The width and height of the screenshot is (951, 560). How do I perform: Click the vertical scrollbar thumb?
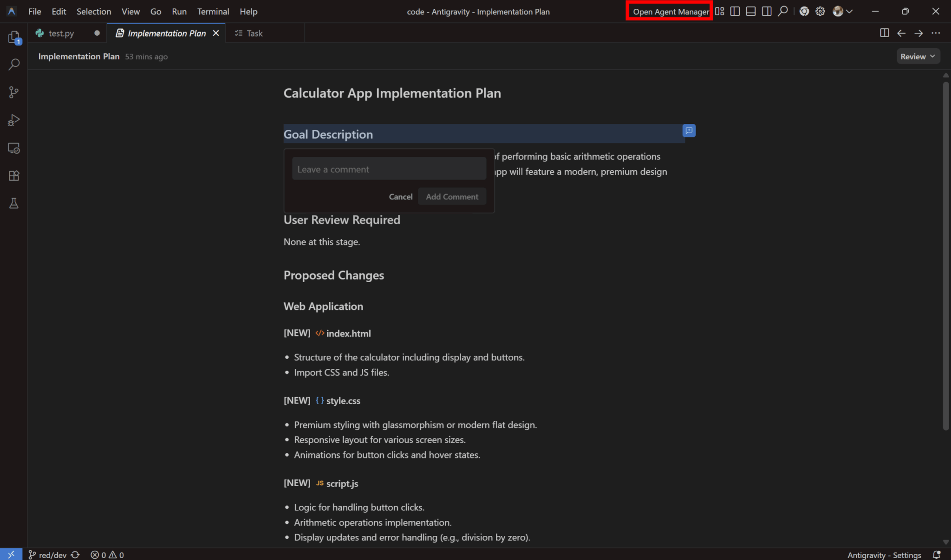click(945, 255)
